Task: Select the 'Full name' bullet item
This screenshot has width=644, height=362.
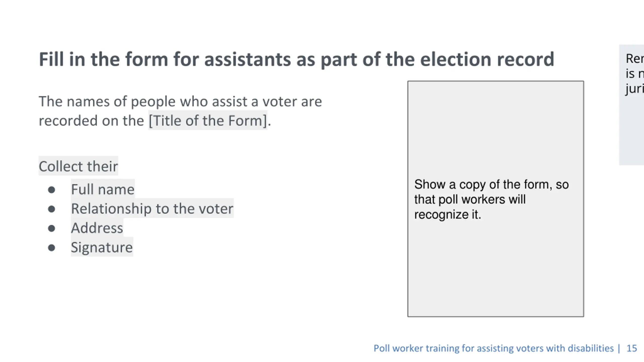Action: 103,189
